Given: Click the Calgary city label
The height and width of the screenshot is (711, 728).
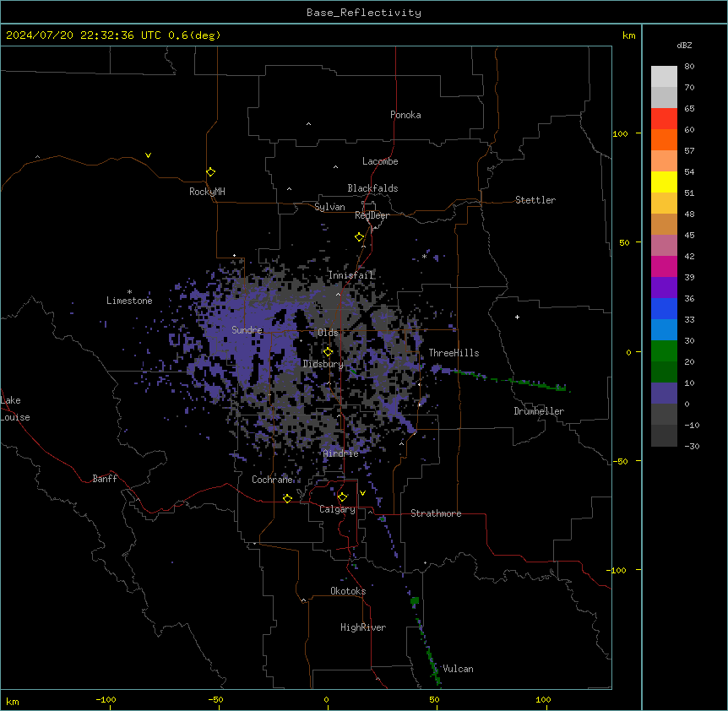Looking at the screenshot, I should (x=337, y=509).
